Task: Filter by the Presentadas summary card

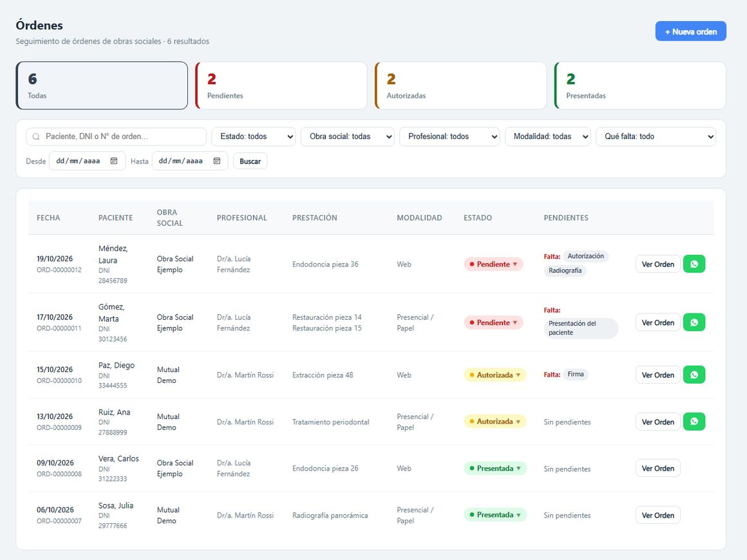Action: 640,86
